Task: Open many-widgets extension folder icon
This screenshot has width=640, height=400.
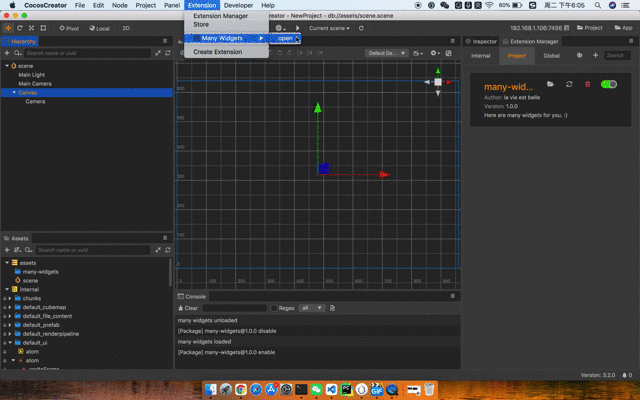Action: [550, 84]
